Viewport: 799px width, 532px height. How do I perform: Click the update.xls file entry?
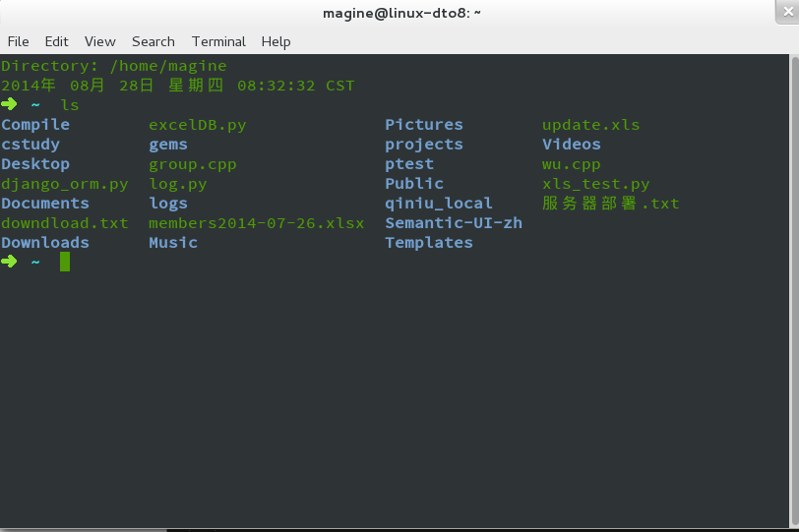click(590, 125)
